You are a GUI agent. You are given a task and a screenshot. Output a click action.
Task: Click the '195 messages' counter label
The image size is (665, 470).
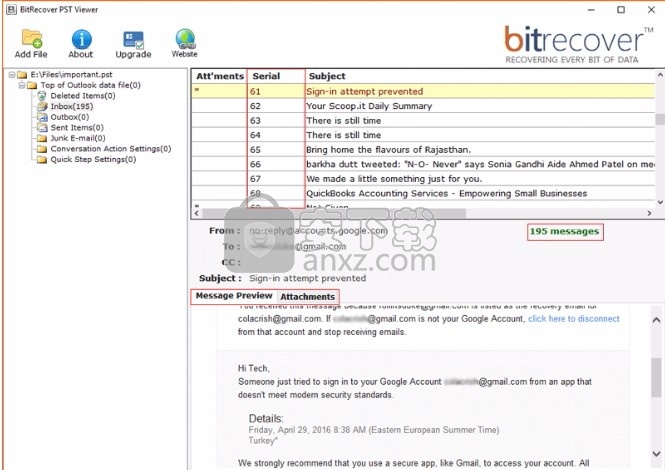pos(564,232)
